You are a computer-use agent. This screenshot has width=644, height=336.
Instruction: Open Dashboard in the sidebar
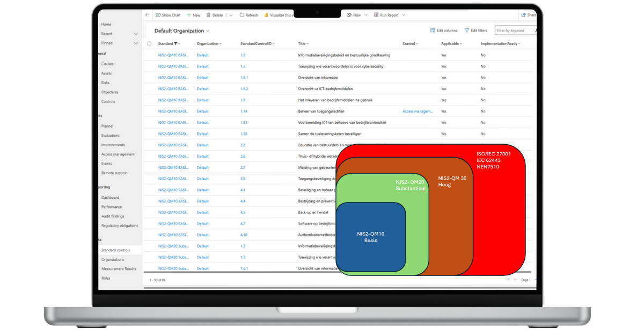pos(110,197)
